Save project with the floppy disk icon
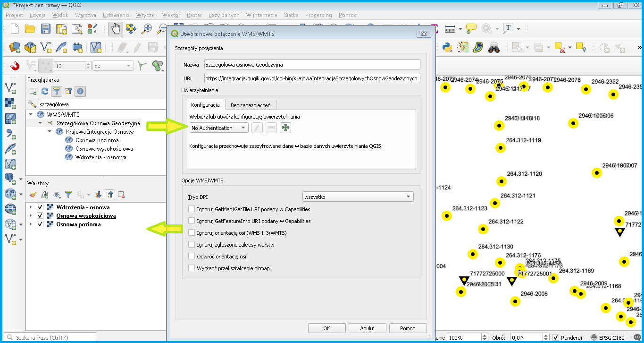This screenshot has height=343, width=644. (46, 29)
